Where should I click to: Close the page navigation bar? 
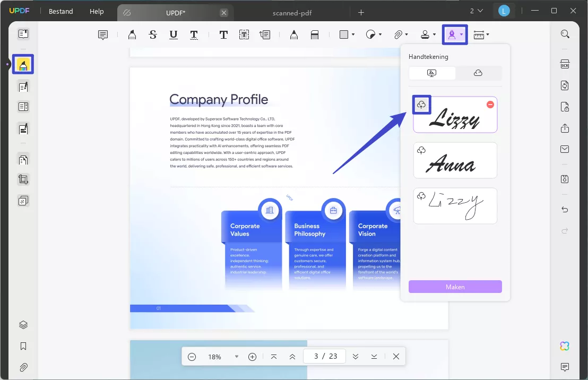point(396,357)
